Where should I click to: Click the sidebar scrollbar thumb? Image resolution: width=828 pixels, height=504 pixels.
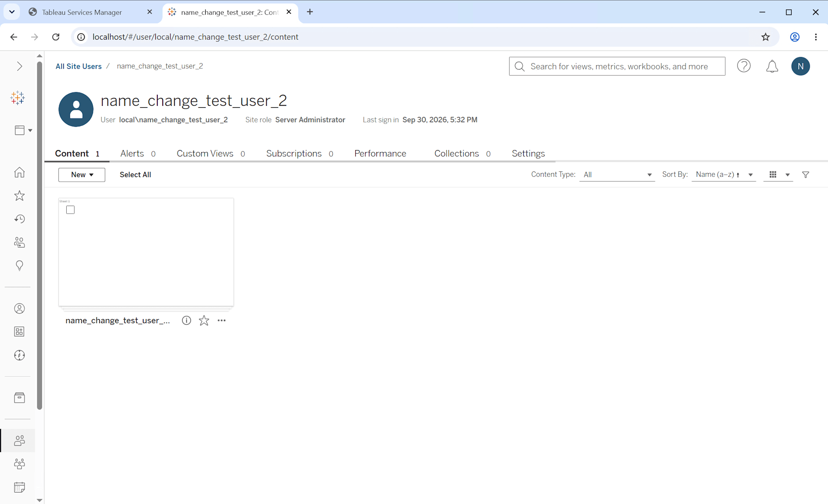(40, 235)
